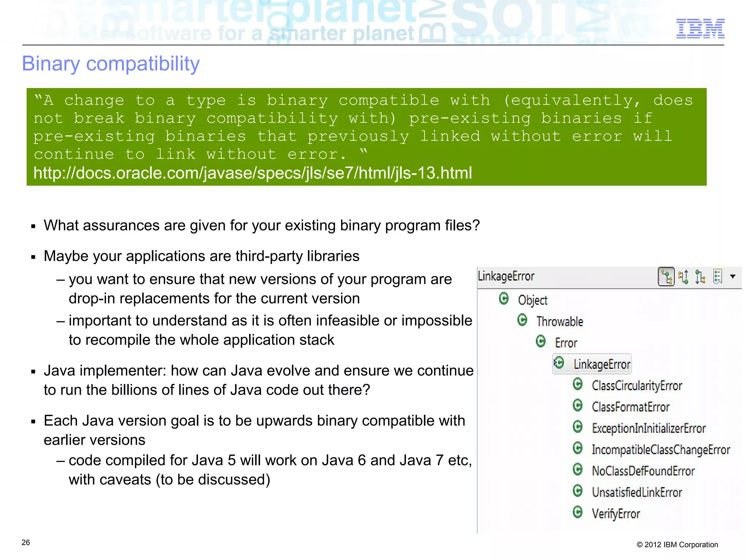Click the 2012 IBM Corporation copyright text

pos(677,545)
